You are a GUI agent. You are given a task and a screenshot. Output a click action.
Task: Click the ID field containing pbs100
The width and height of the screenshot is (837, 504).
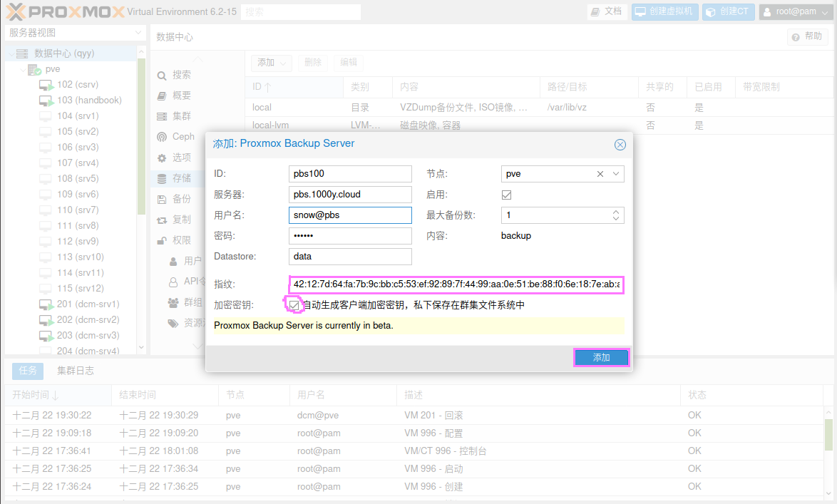(350, 174)
